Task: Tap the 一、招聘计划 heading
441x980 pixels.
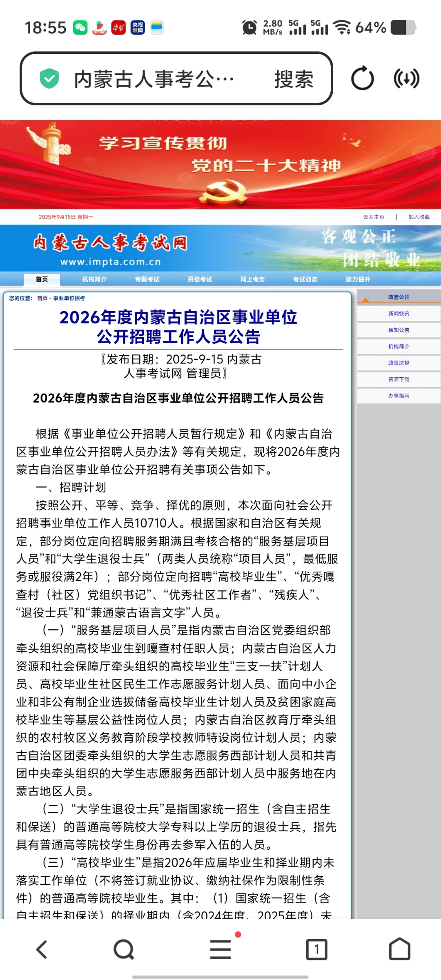Action: coord(71,487)
